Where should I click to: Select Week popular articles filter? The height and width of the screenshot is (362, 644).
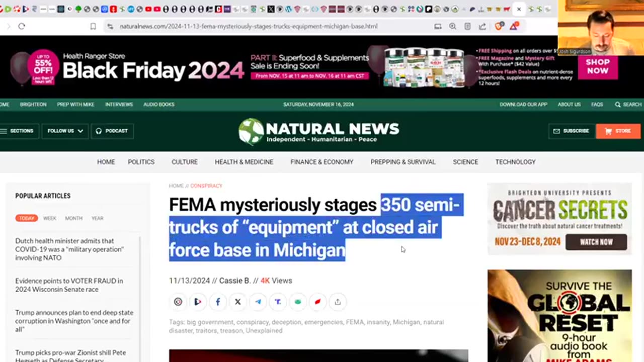coord(50,218)
